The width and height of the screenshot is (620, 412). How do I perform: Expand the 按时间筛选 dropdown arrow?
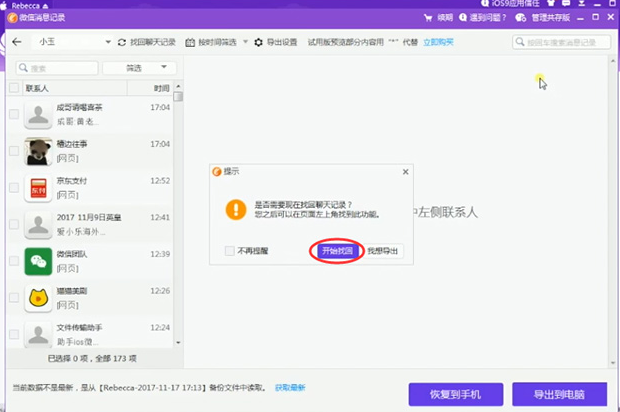coord(245,42)
